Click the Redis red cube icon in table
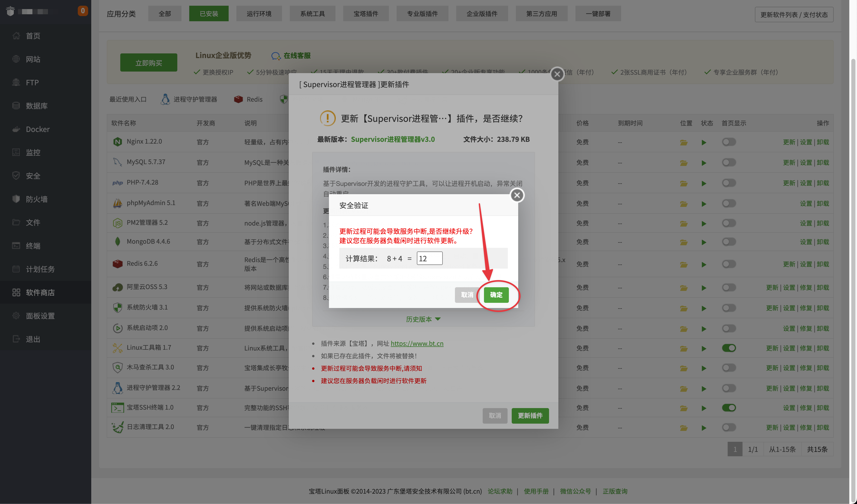The width and height of the screenshot is (857, 504). coord(117,264)
